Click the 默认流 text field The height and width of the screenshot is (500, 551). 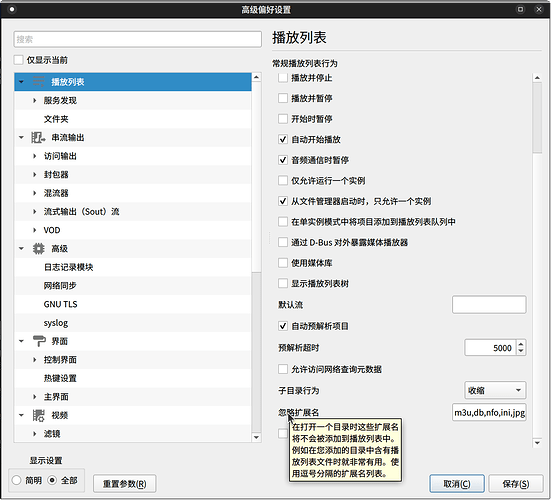point(489,304)
